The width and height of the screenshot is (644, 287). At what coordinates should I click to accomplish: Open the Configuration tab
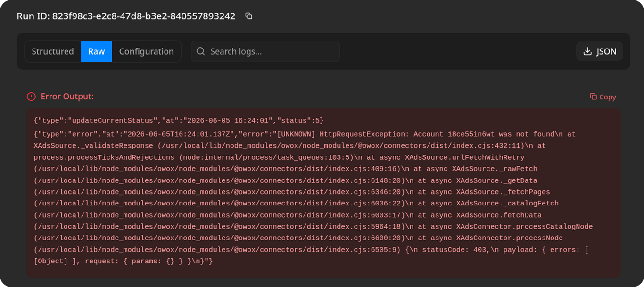click(x=146, y=51)
